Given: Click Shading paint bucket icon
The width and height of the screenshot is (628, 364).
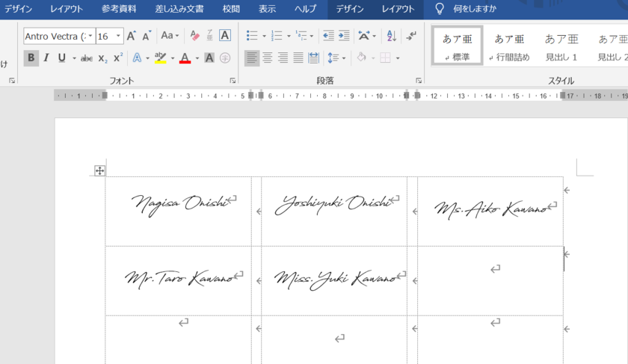Looking at the screenshot, I should point(362,58).
